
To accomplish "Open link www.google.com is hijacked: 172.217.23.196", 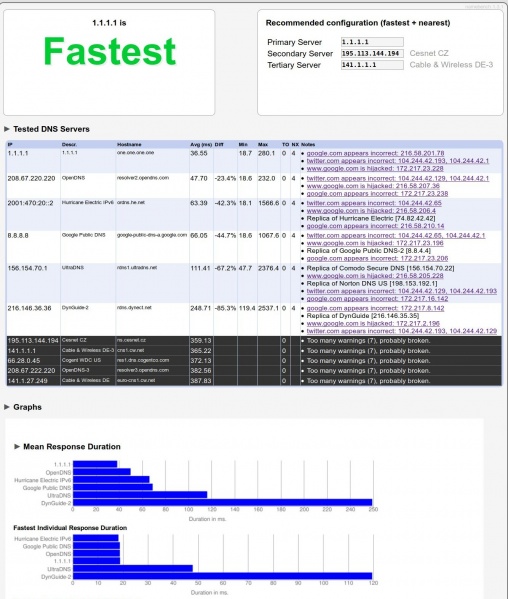I will 375,243.
